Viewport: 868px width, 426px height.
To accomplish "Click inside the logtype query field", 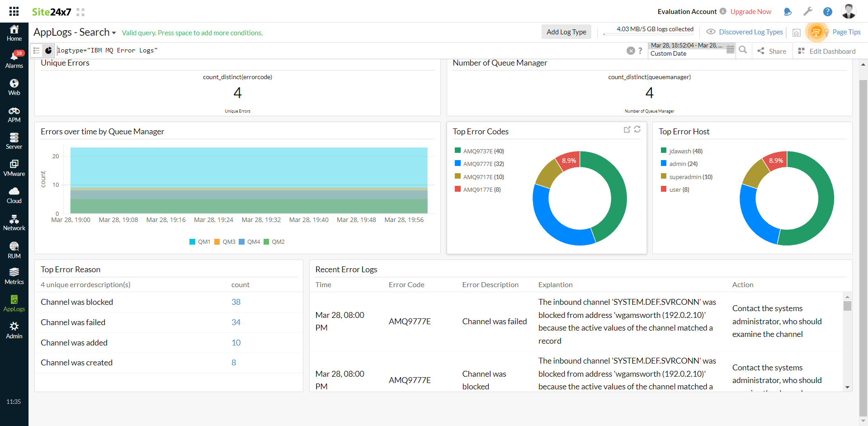I will point(136,50).
